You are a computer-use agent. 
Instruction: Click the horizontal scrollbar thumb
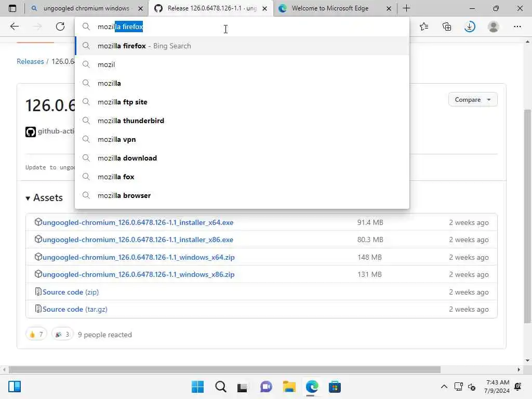(224, 369)
